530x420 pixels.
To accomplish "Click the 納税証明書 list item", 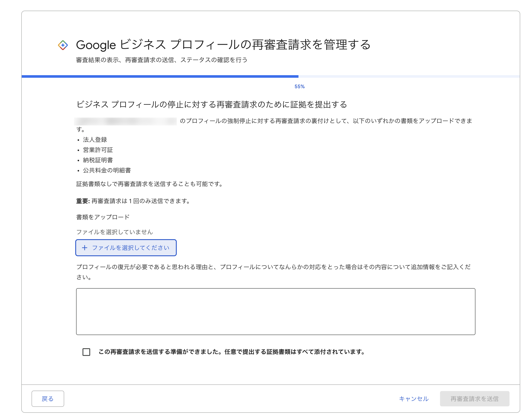I will click(x=98, y=160).
